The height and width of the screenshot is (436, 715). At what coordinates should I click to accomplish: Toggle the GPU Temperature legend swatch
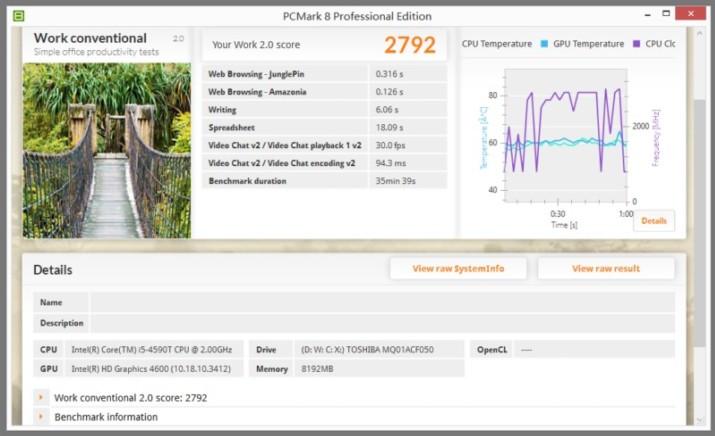click(x=544, y=44)
